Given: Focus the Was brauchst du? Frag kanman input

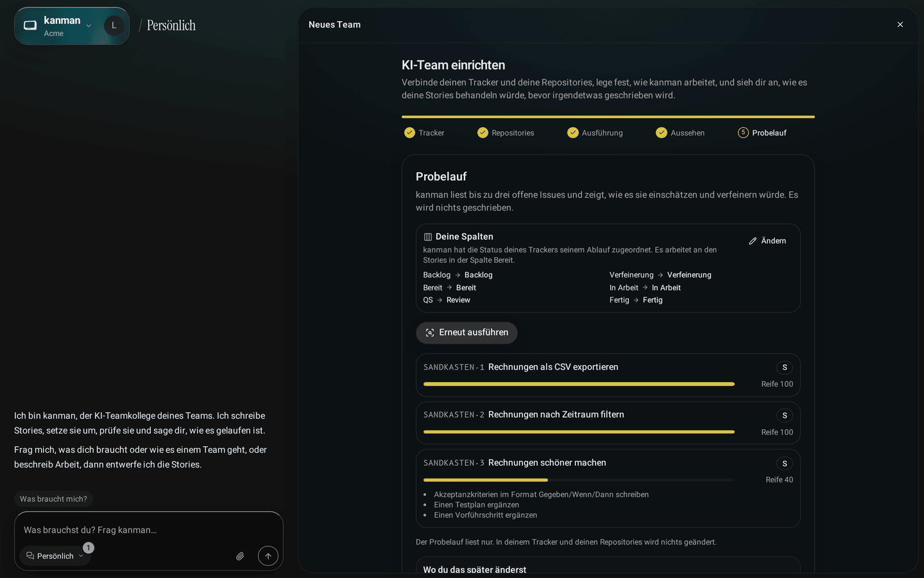Looking at the screenshot, I should [149, 530].
